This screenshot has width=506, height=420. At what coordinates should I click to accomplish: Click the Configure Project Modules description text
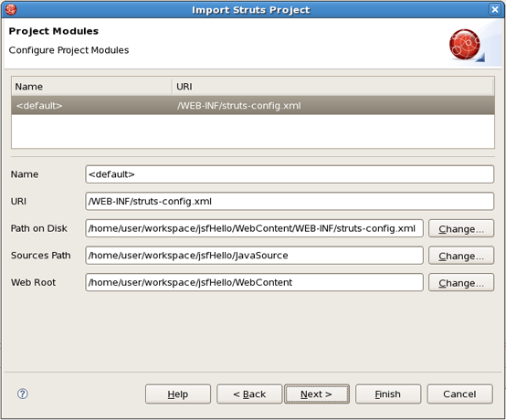point(69,50)
